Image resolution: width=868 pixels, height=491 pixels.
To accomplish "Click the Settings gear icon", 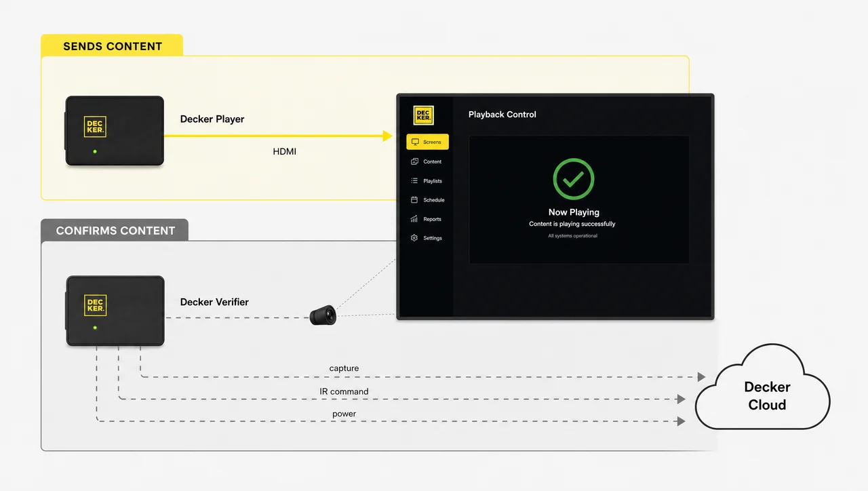I will [x=414, y=238].
